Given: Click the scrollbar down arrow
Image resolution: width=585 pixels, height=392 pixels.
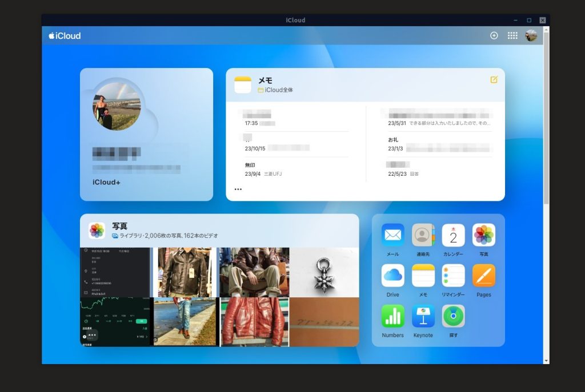Looking at the screenshot, I should [x=546, y=361].
